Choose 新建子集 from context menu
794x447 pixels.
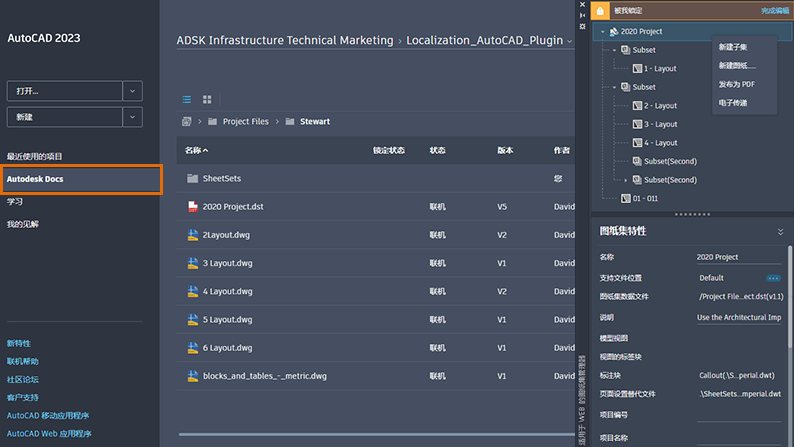[x=732, y=47]
